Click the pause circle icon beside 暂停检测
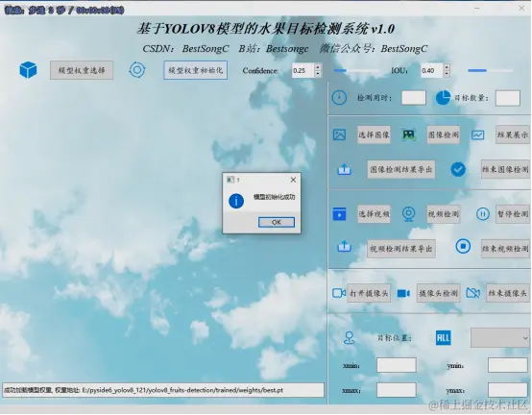 coord(483,214)
